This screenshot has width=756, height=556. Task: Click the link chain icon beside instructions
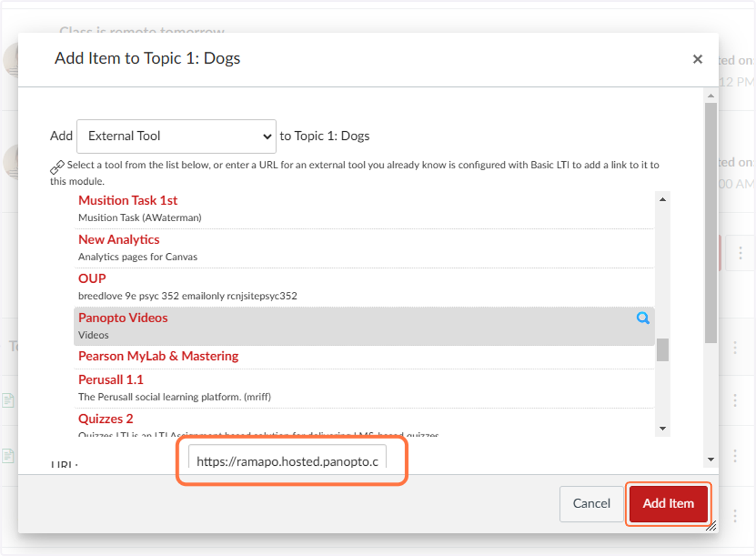click(x=57, y=167)
